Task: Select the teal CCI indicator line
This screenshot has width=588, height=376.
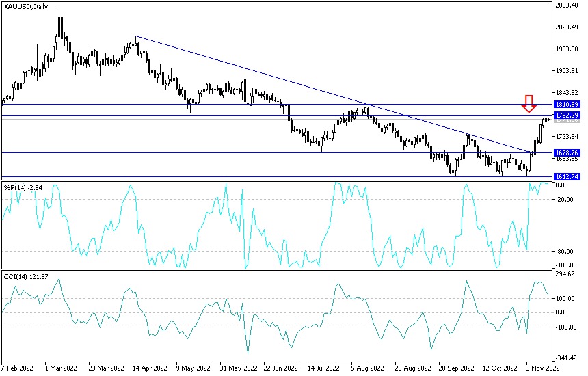Action: pos(276,315)
